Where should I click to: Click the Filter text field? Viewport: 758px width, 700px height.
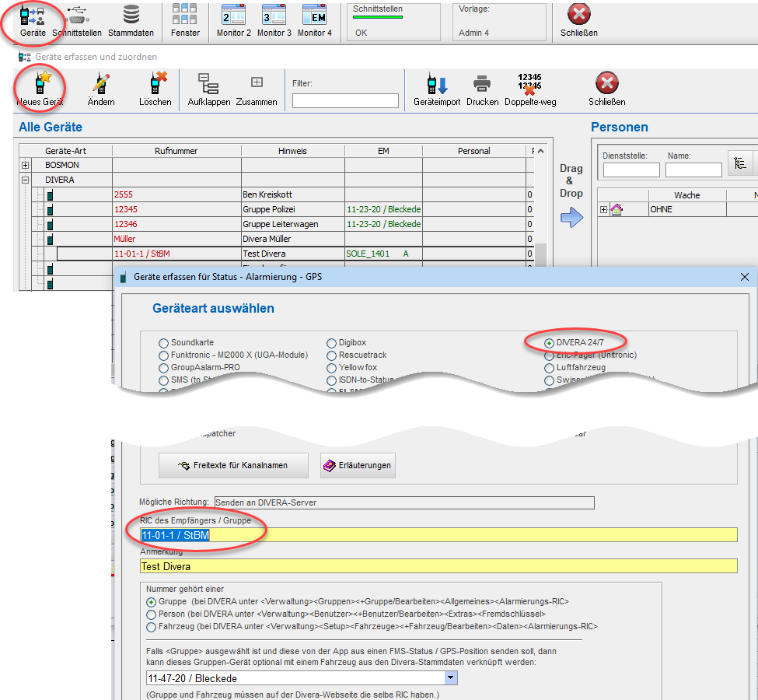tap(345, 101)
